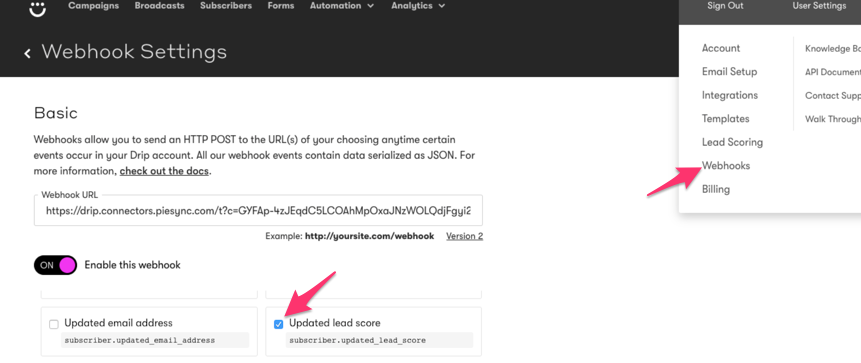Open User Settings
Image resolution: width=861 pixels, height=363 pixels.
click(x=819, y=6)
